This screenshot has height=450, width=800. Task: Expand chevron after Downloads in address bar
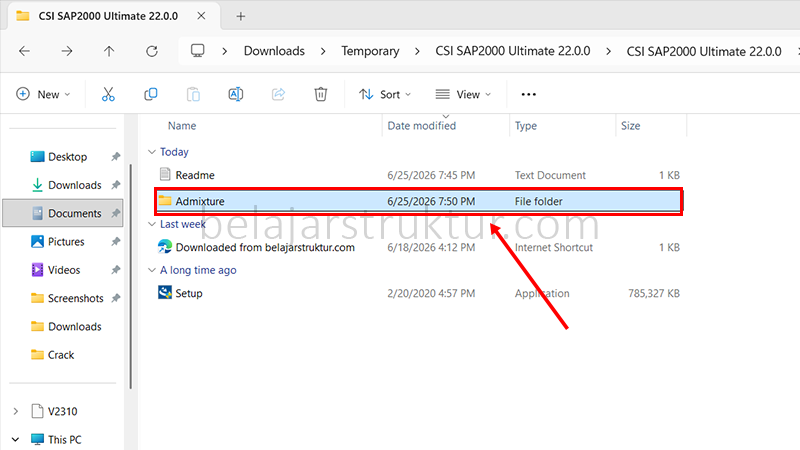[x=323, y=52]
